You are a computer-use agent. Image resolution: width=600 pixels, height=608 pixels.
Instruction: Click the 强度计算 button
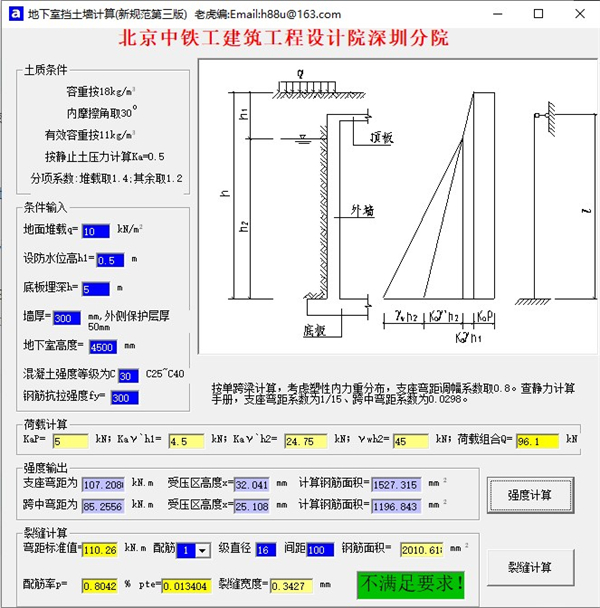[x=530, y=495]
